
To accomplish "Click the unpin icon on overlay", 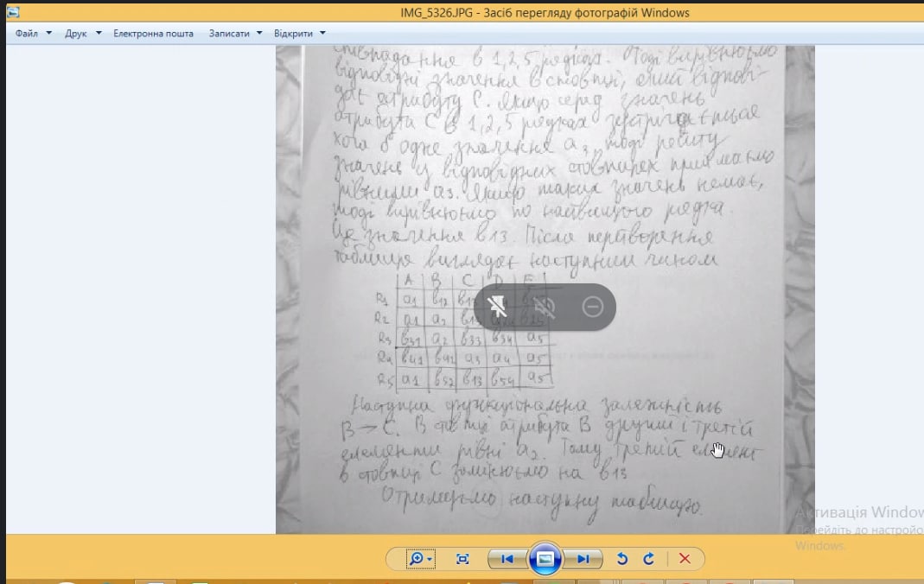I will [497, 307].
